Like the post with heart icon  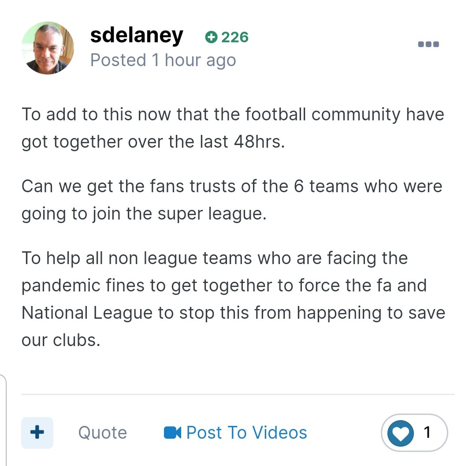pos(400,433)
